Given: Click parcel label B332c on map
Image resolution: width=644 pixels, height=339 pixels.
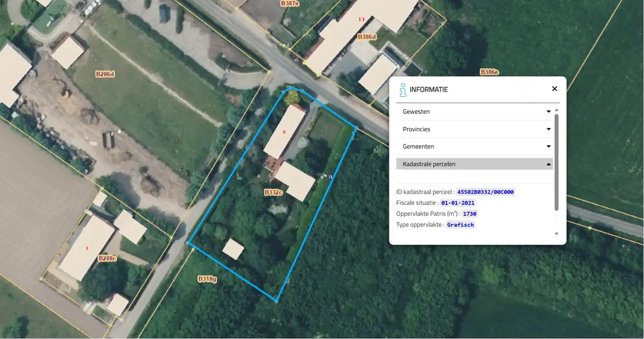Looking at the screenshot, I should (x=273, y=193).
